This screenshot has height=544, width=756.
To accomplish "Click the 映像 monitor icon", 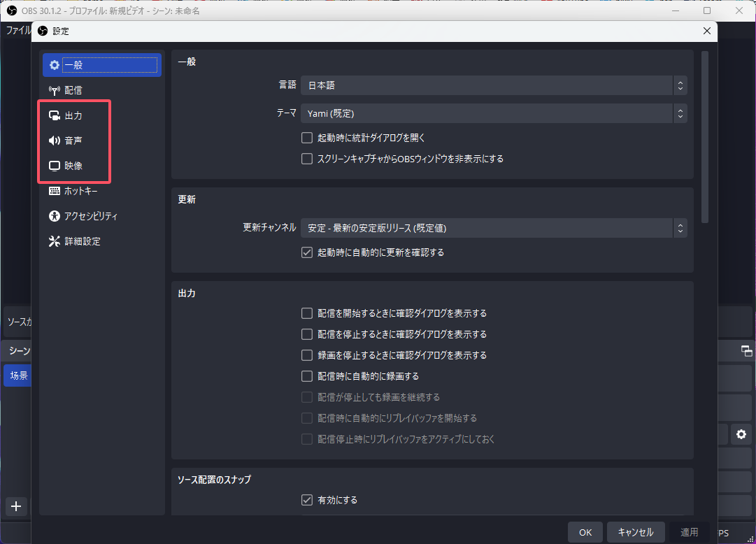I will [x=55, y=166].
